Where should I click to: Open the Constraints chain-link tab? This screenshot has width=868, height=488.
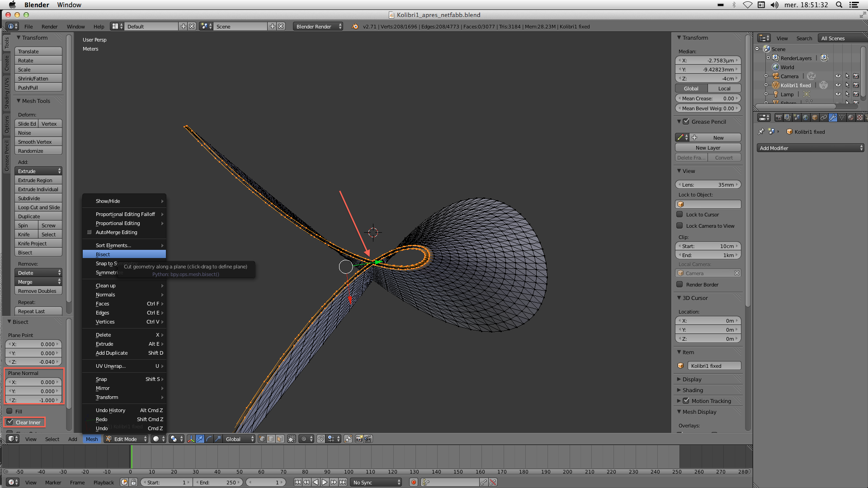[824, 117]
